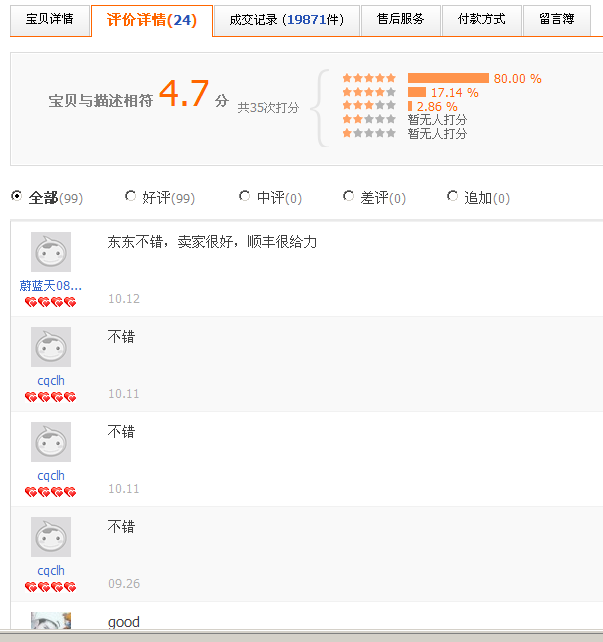This screenshot has height=642, width=603.
Task: Switch to the 宝贝详情 tab
Action: pos(49,19)
